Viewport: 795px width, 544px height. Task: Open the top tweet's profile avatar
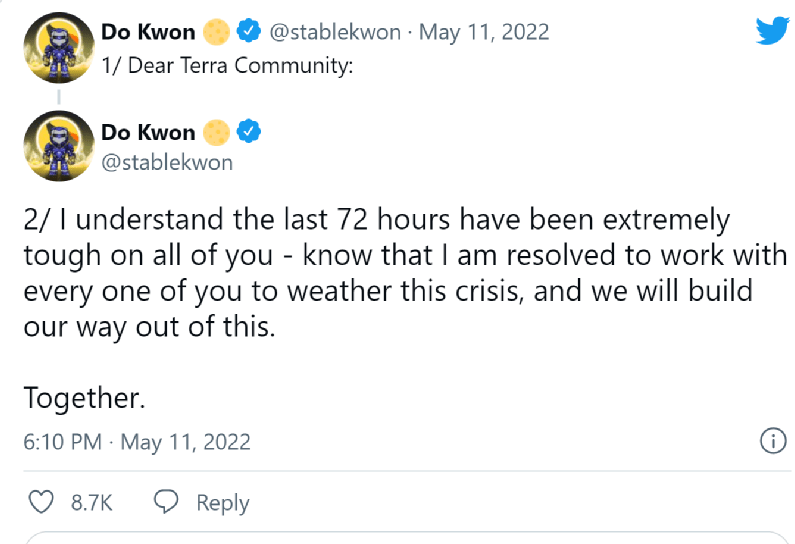tap(58, 47)
